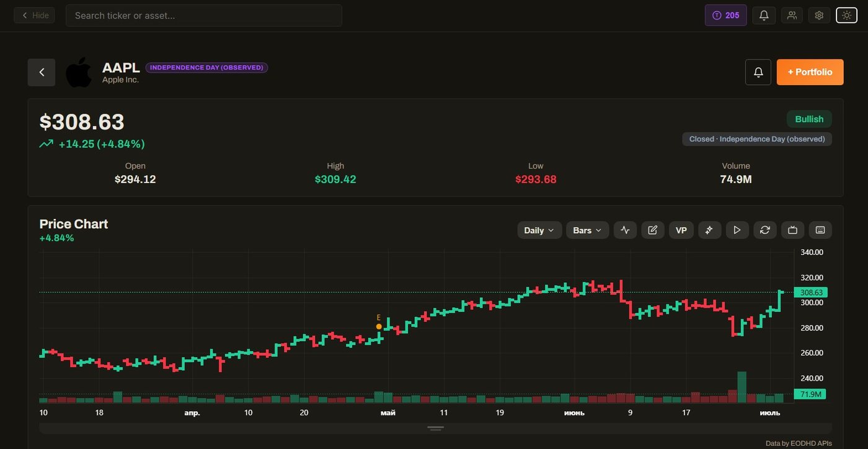Viewport: 868px width, 449px height.
Task: Focus the Search ticker or asset field
Action: coord(204,16)
